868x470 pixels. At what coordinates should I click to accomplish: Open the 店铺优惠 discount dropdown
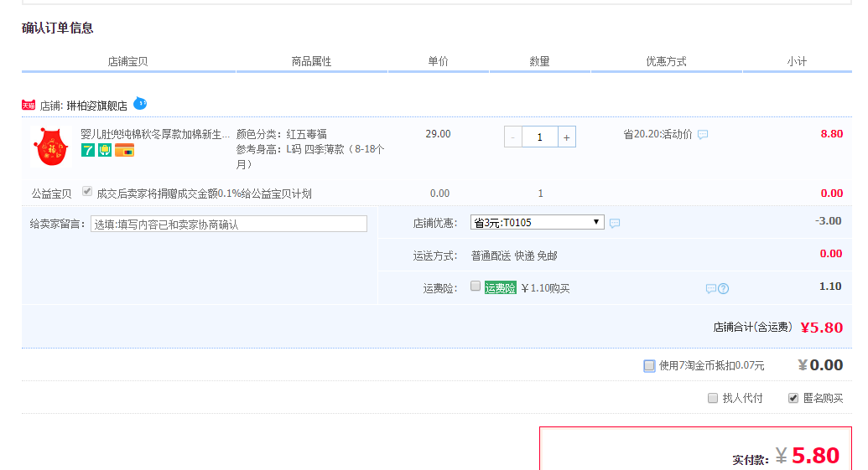(x=537, y=222)
